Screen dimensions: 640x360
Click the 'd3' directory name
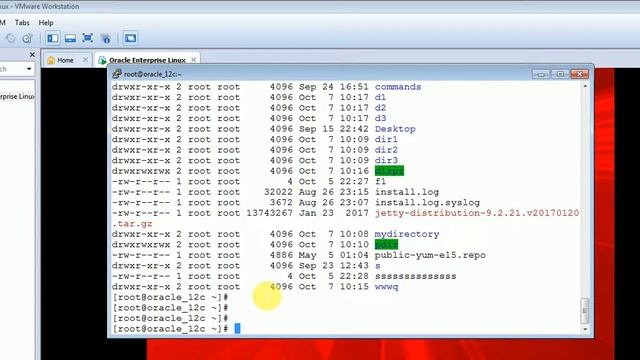380,118
